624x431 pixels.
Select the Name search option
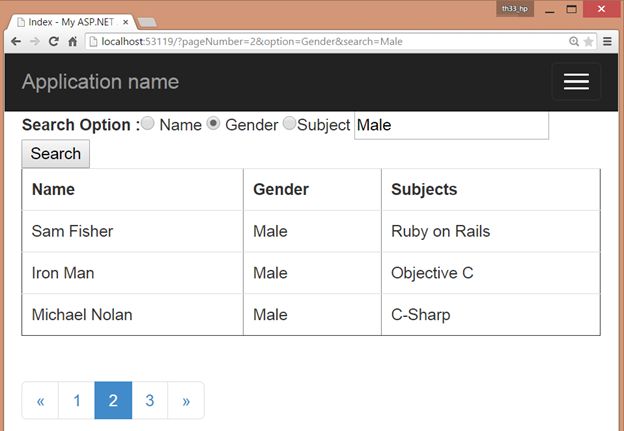(148, 124)
